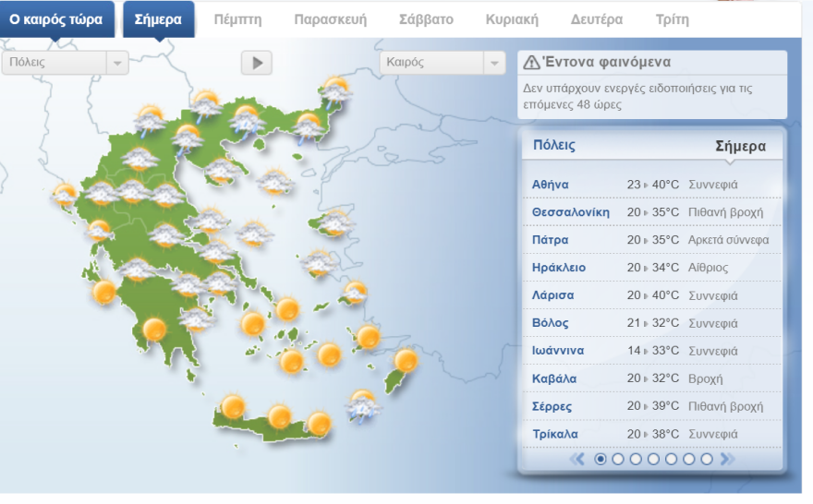The width and height of the screenshot is (813, 504).
Task: Click the cloudy icon on Lesvos island
Action: [334, 222]
